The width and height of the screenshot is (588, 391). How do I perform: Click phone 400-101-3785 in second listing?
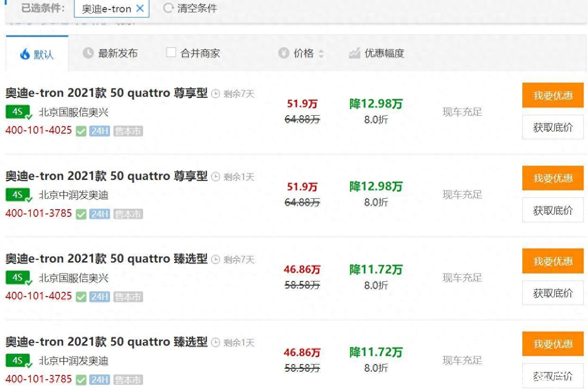tap(39, 213)
